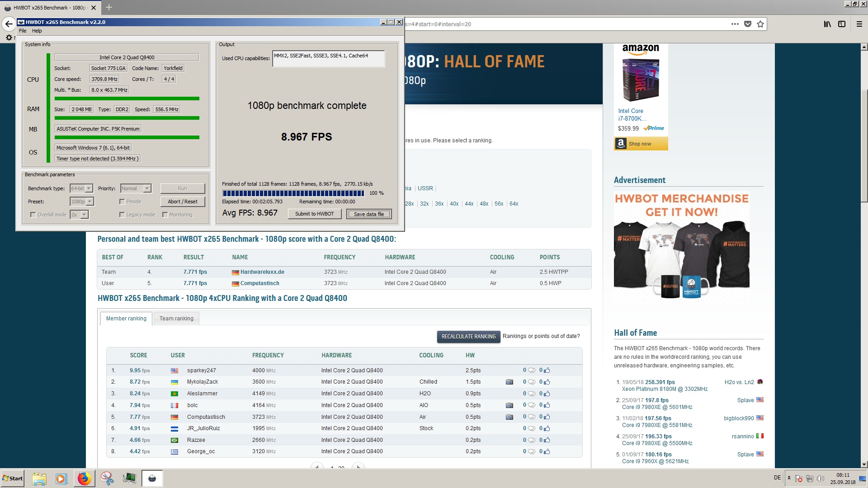
Task: Open a new browser tab with plus
Action: click(109, 7)
